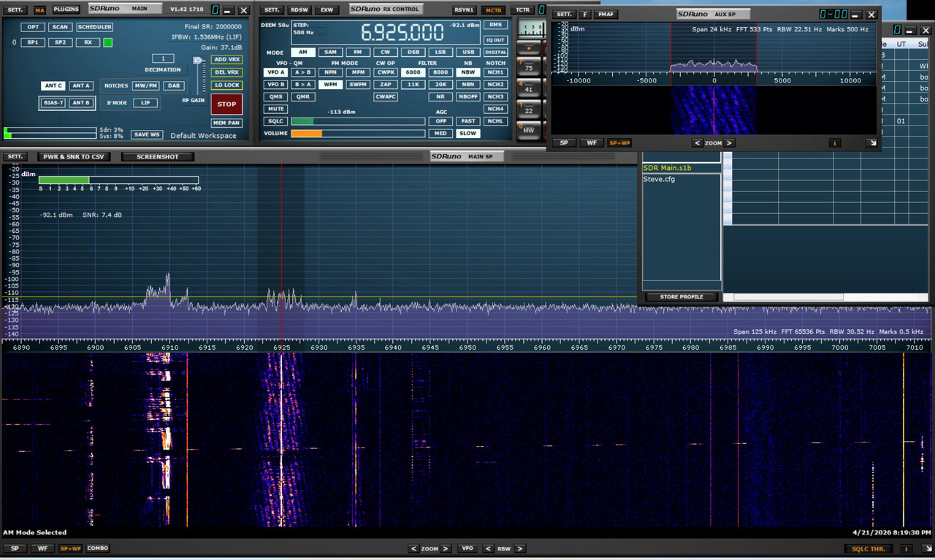Click the info 'i' button in Aux SP window
935x560 pixels.
tap(835, 143)
